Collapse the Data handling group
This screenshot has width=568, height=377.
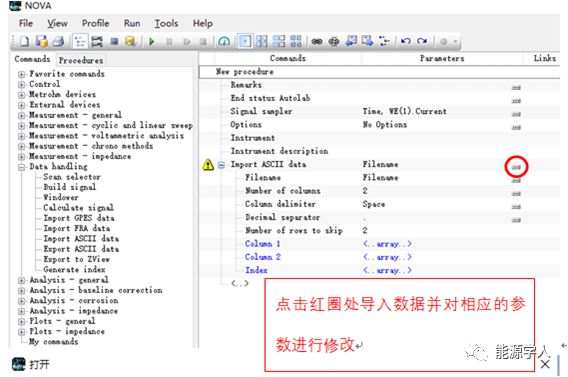[22, 167]
